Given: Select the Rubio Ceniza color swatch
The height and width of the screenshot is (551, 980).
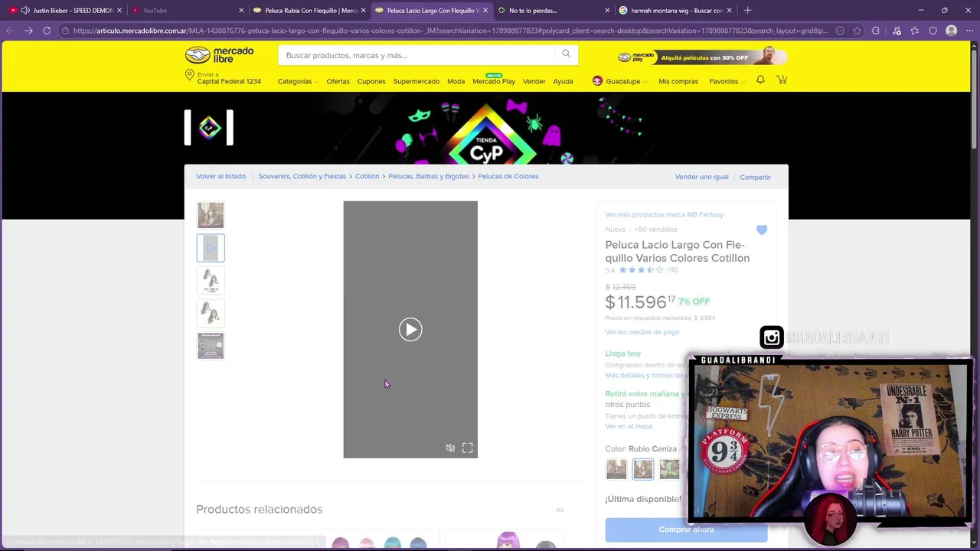Looking at the screenshot, I should click(643, 469).
